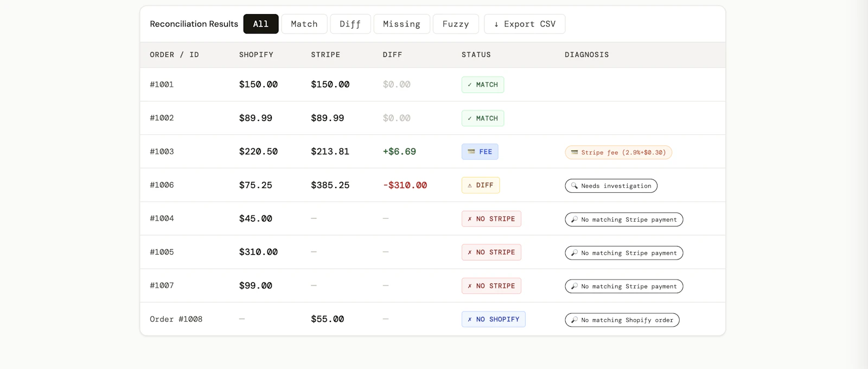
Task: Click the MATCH badge for order #1001
Action: (483, 85)
